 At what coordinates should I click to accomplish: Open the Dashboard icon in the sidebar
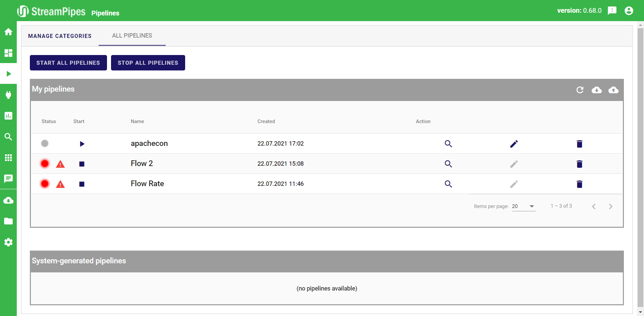pos(8,53)
